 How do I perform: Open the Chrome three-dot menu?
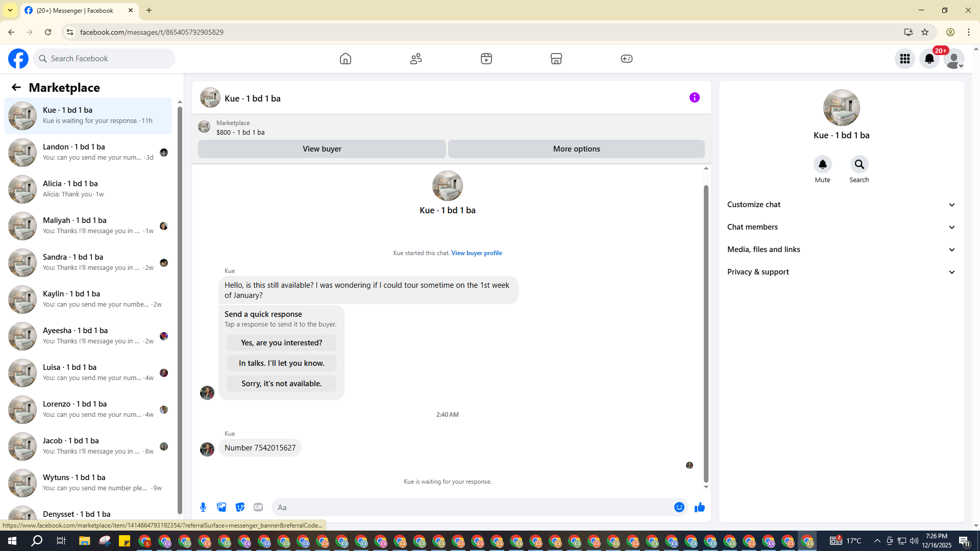pos(969,32)
